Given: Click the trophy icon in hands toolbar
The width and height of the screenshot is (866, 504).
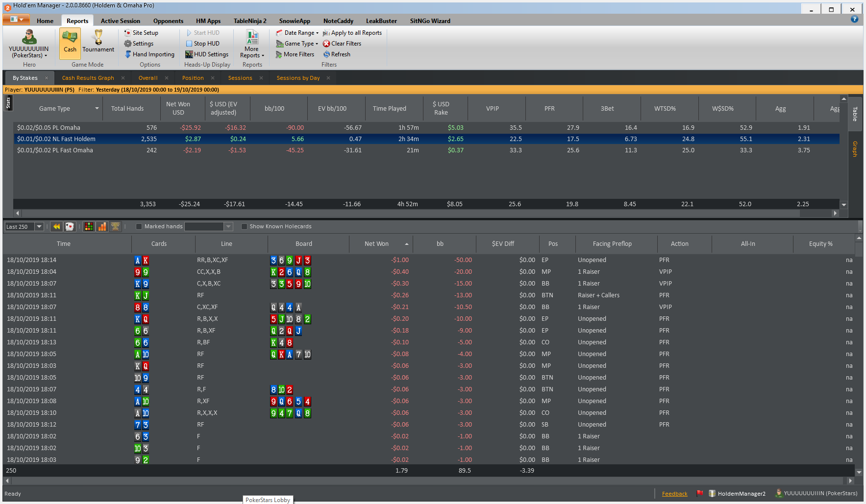Looking at the screenshot, I should click(115, 226).
